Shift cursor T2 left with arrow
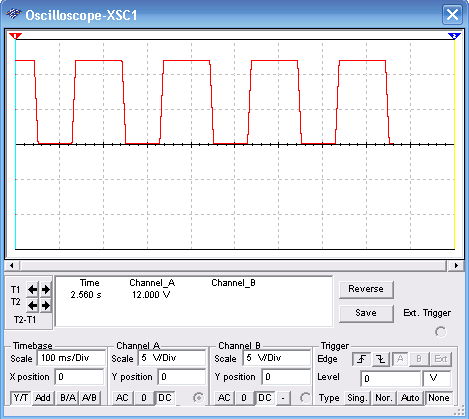This screenshot has height=419, width=469. tap(32, 305)
